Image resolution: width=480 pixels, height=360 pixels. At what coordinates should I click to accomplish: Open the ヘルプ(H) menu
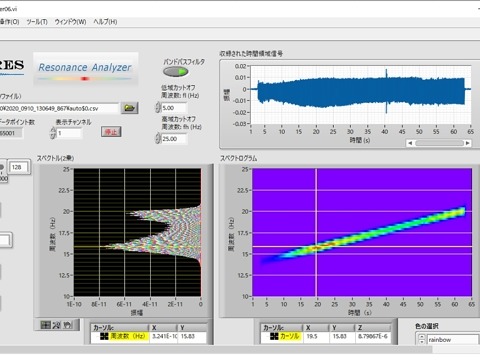coord(105,22)
